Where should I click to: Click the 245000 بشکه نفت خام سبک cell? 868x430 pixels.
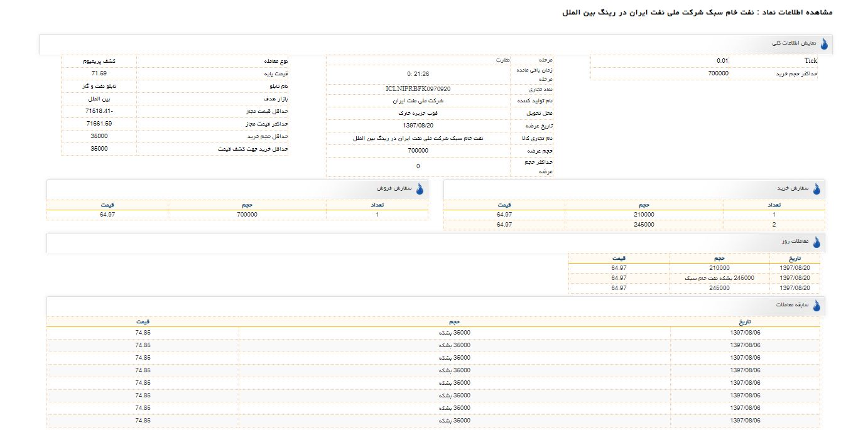719,278
